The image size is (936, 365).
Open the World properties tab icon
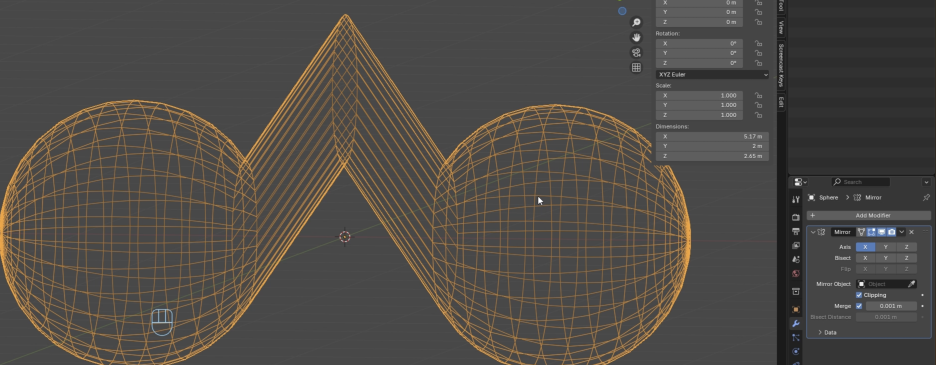[x=796, y=274]
